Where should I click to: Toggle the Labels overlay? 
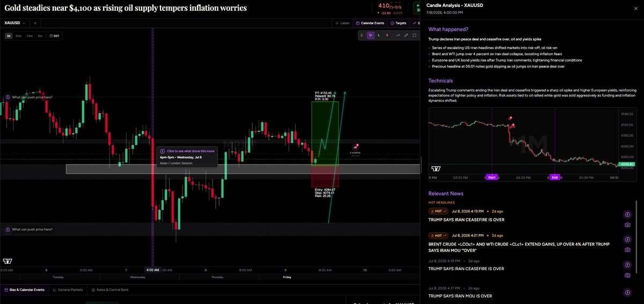tap(341, 23)
